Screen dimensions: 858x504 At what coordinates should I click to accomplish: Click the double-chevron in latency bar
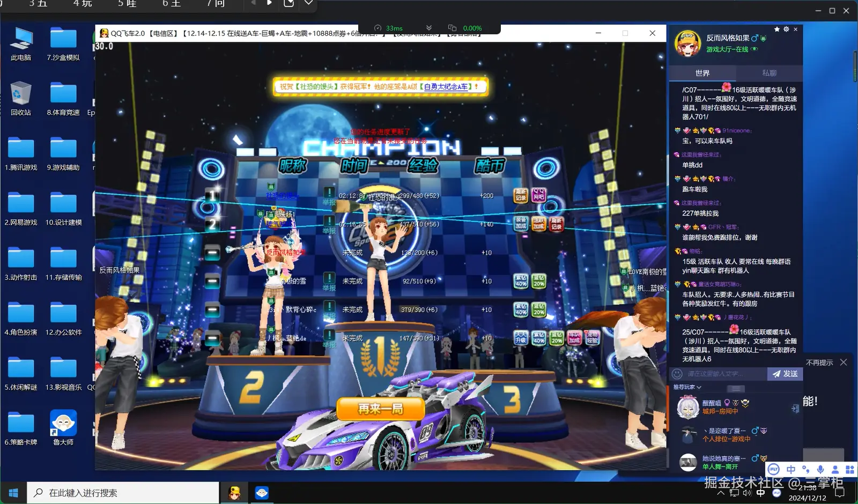(x=429, y=28)
